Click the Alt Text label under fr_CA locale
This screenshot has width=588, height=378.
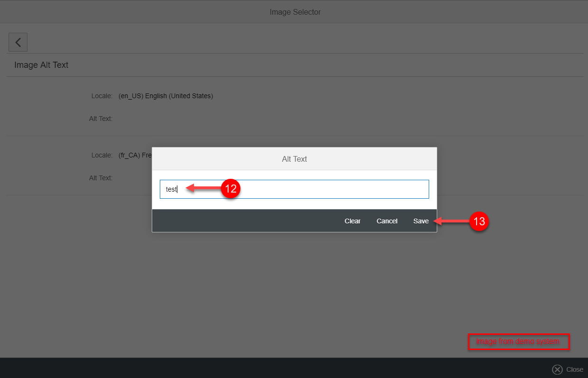[101, 178]
